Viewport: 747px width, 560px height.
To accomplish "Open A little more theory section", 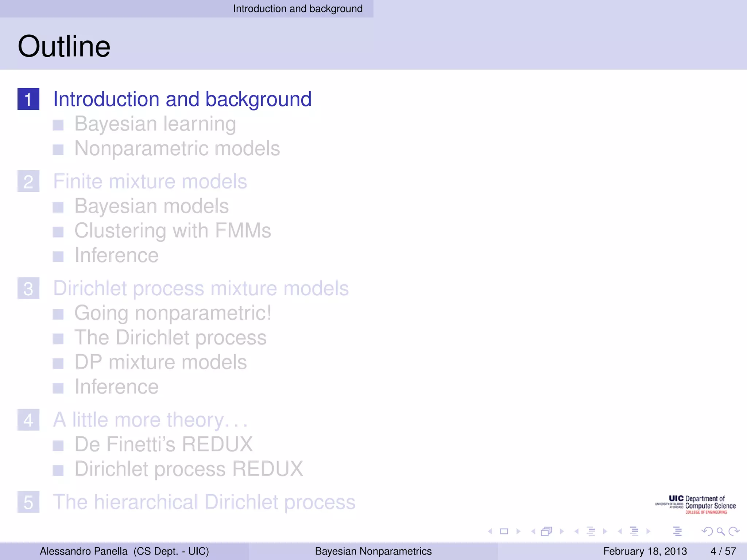I will 151,420.
